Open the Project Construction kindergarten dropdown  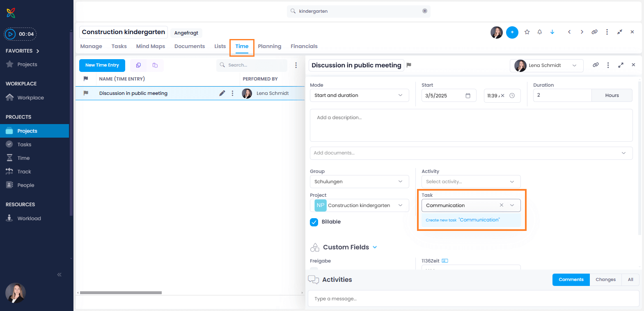coord(360,205)
